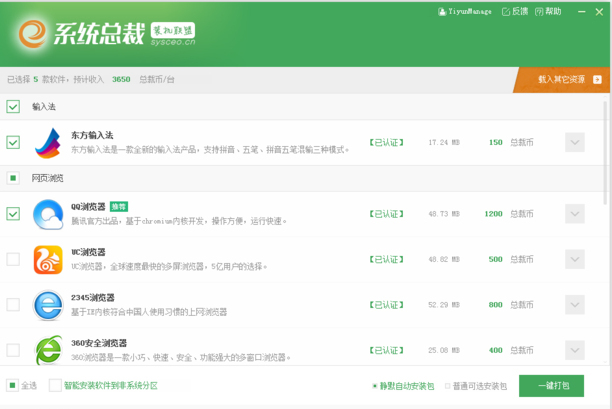This screenshot has height=409, width=612.
Task: Click the QQ浏览器 blue cloud icon
Action: 48,214
